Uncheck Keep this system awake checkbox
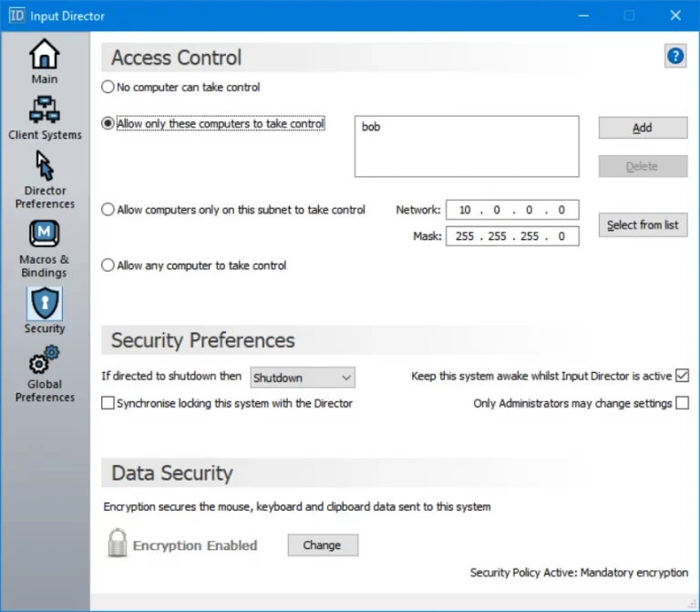Viewport: 700px width, 612px height. [x=682, y=376]
